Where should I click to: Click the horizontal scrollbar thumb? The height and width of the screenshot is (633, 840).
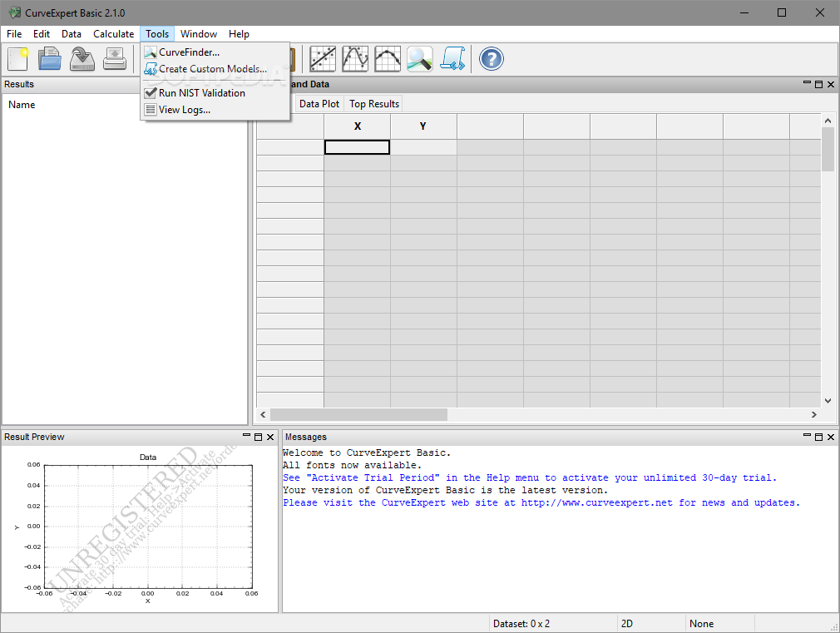(358, 414)
